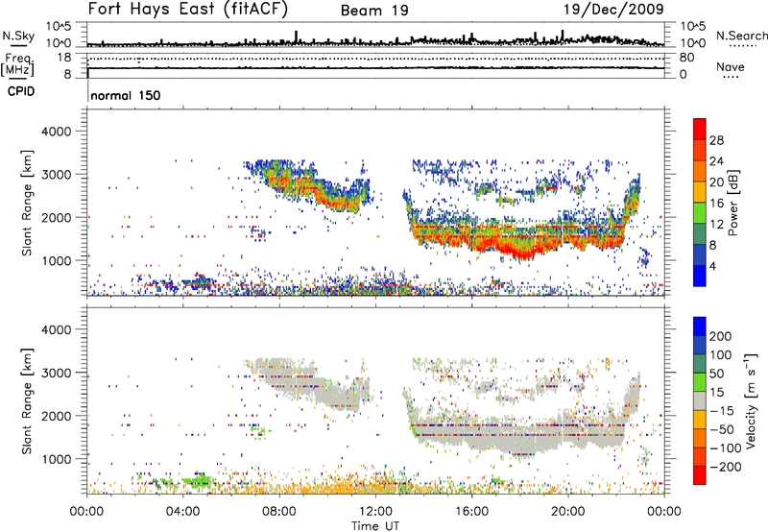This screenshot has height=532, width=768.
Task: Click the 'Freq. [MHz]' axis label
Action: 17,64
